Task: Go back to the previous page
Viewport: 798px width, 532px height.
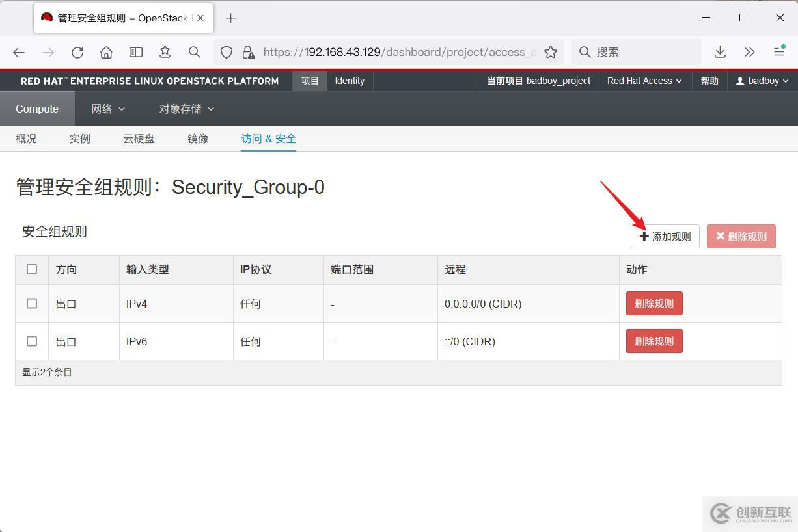Action: pyautogui.click(x=19, y=52)
